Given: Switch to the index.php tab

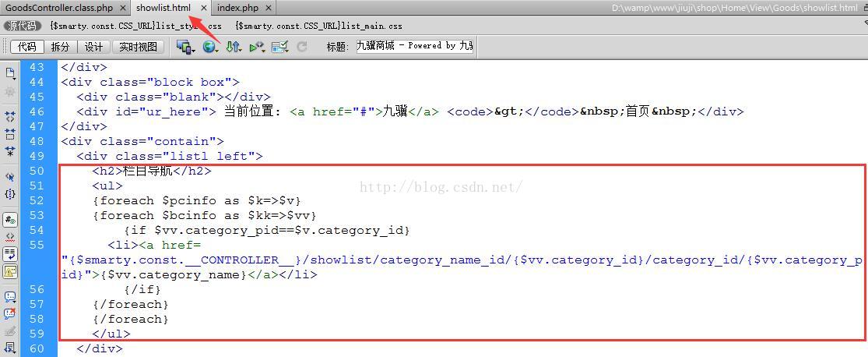Looking at the screenshot, I should [x=237, y=8].
